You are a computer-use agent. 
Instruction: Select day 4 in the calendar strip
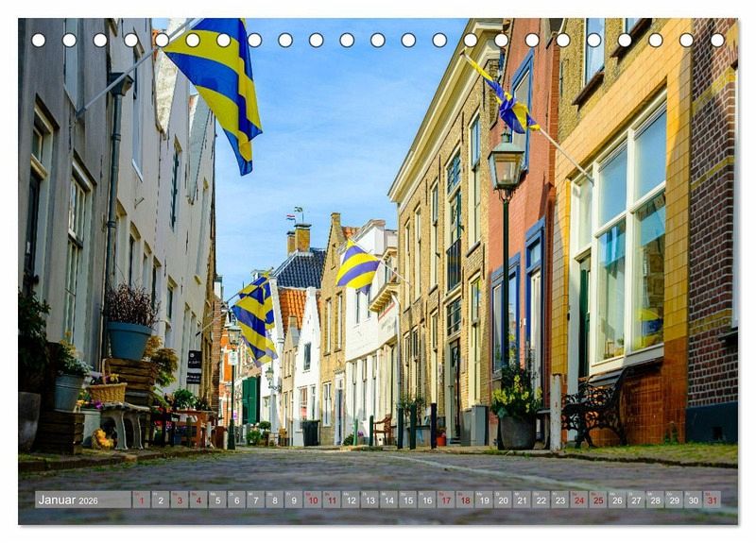pos(198,500)
